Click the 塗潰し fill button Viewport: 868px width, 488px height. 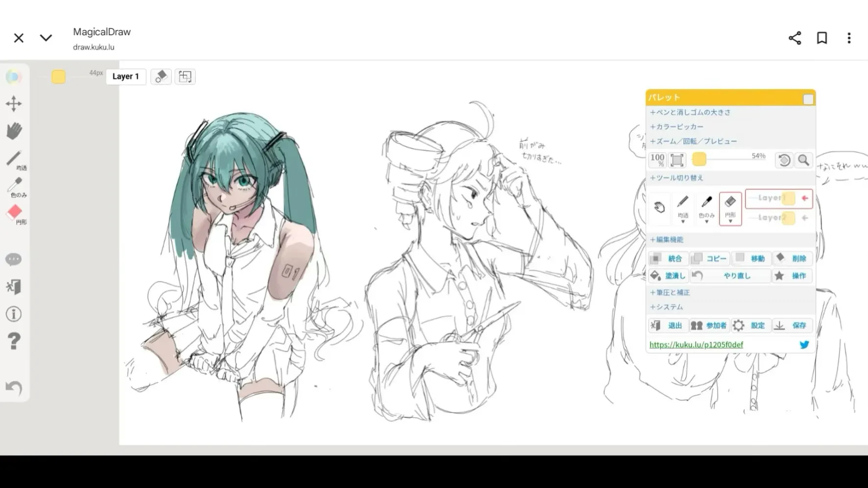point(668,276)
